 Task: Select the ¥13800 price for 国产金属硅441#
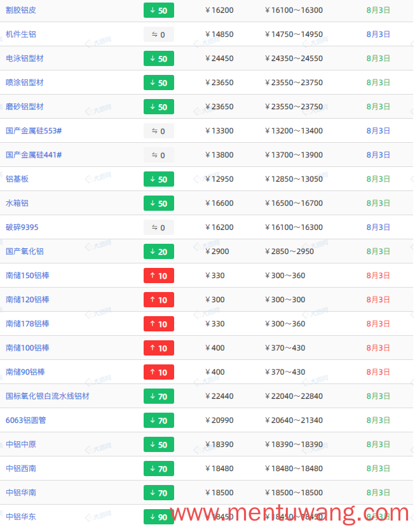click(219, 155)
